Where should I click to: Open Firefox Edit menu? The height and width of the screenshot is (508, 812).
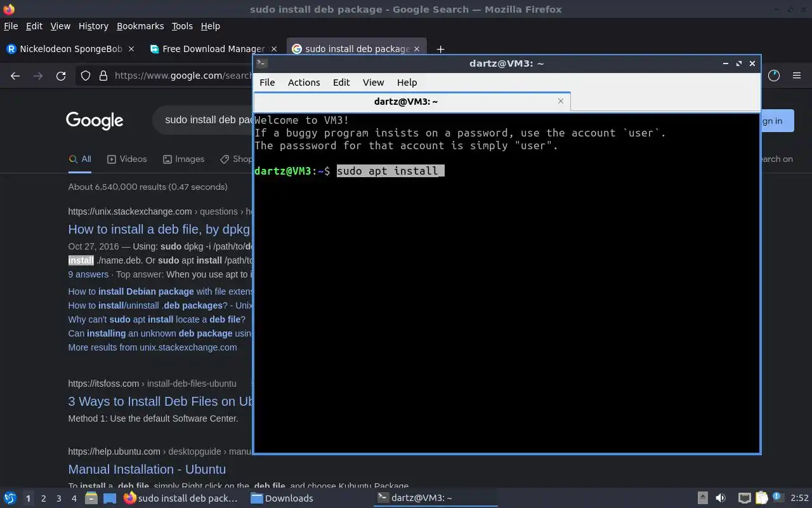click(34, 26)
